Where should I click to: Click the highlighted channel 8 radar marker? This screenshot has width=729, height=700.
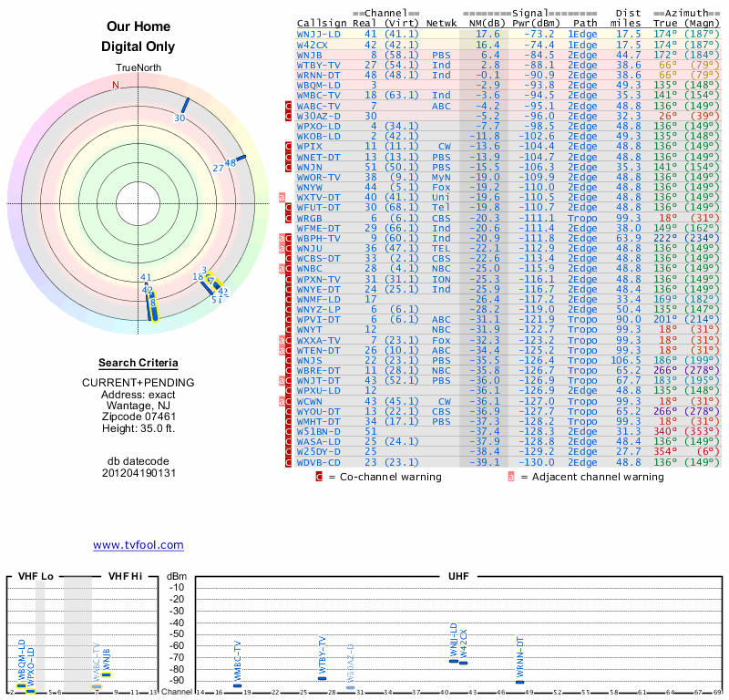pyautogui.click(x=153, y=305)
